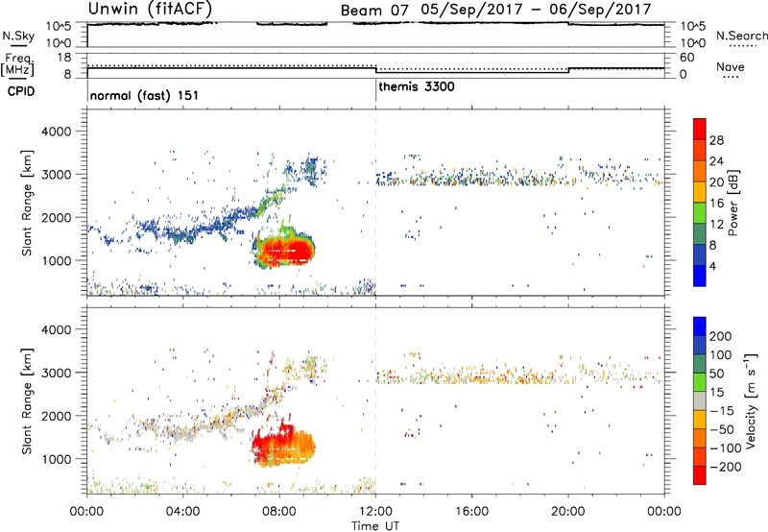Click the '60' Nave axis tick
768x532 pixels.
coord(687,58)
